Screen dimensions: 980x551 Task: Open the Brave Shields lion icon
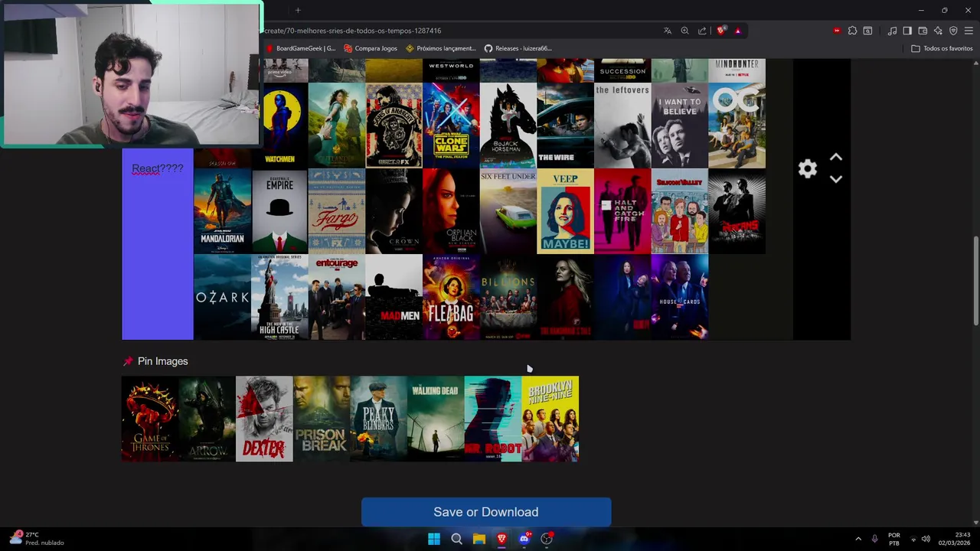coord(721,31)
